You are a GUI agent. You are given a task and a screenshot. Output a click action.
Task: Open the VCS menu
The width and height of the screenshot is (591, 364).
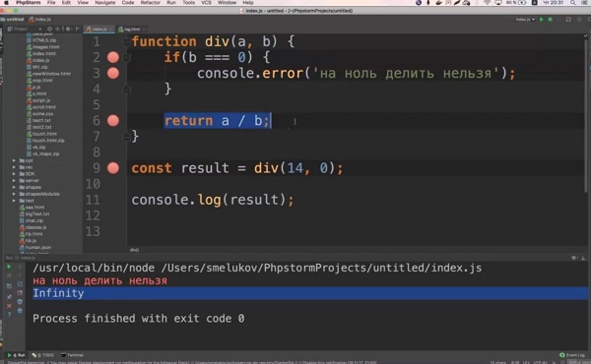coord(206,3)
